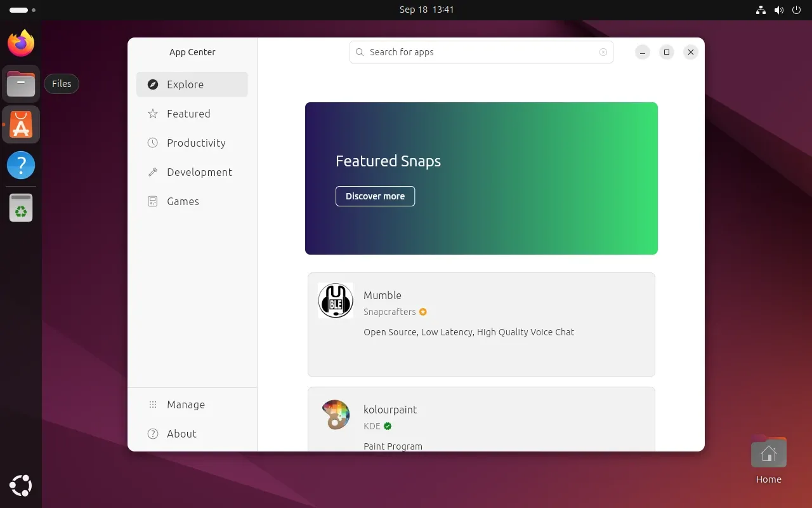Open the Productivity category
This screenshot has width=812, height=508.
(x=192, y=143)
